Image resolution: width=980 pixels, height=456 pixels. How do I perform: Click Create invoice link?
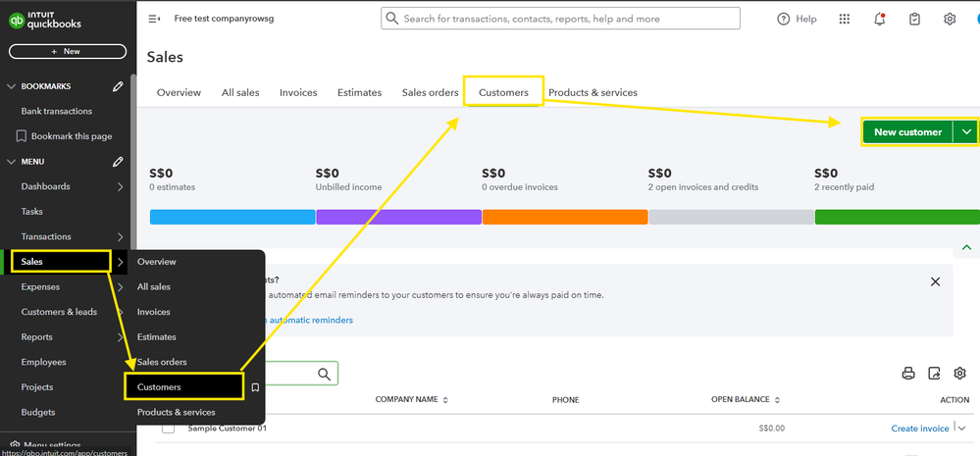920,429
